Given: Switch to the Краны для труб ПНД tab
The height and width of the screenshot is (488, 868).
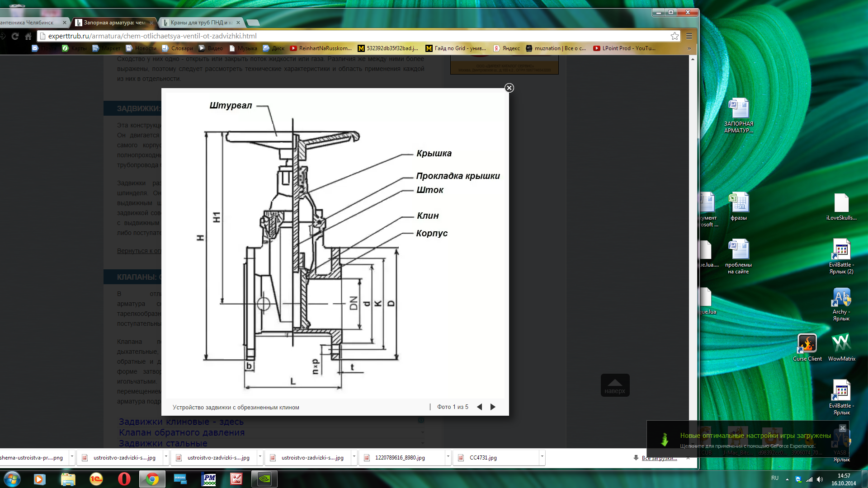Looking at the screenshot, I should click(x=201, y=23).
